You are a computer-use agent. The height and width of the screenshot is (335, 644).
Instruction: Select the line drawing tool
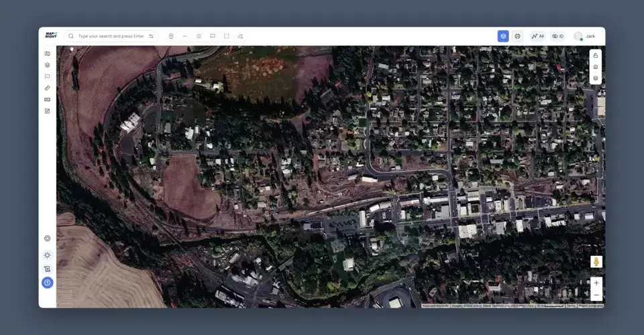tap(185, 36)
